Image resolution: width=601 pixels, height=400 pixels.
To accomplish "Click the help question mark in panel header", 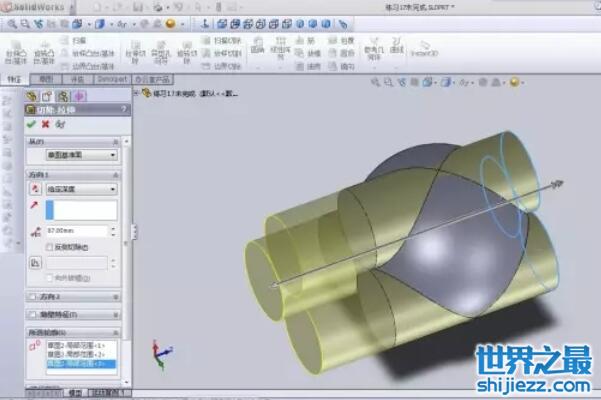I will 122,109.
